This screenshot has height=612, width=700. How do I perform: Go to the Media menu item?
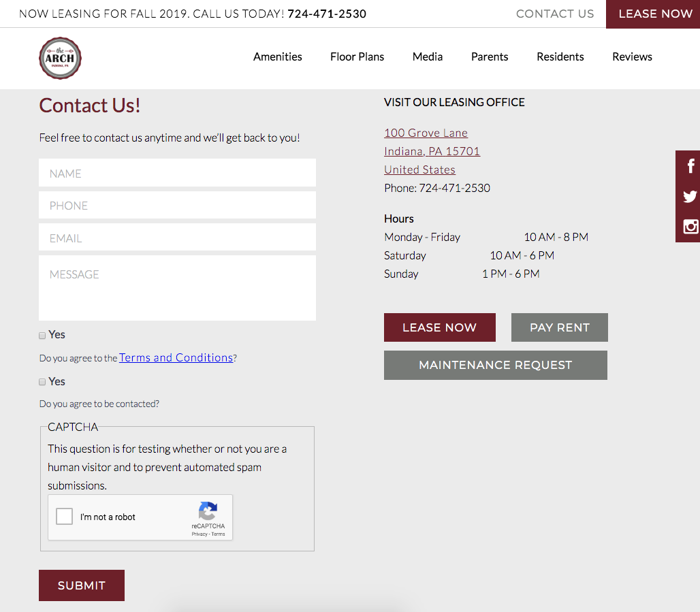point(427,57)
